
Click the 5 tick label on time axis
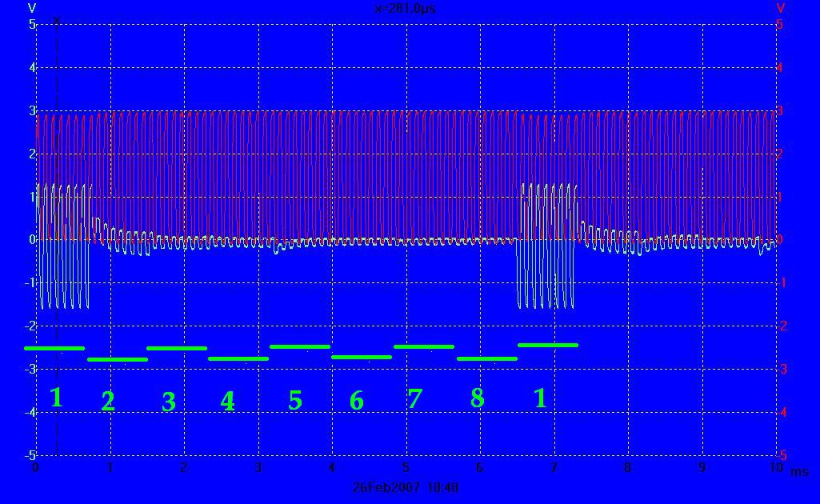406,468
